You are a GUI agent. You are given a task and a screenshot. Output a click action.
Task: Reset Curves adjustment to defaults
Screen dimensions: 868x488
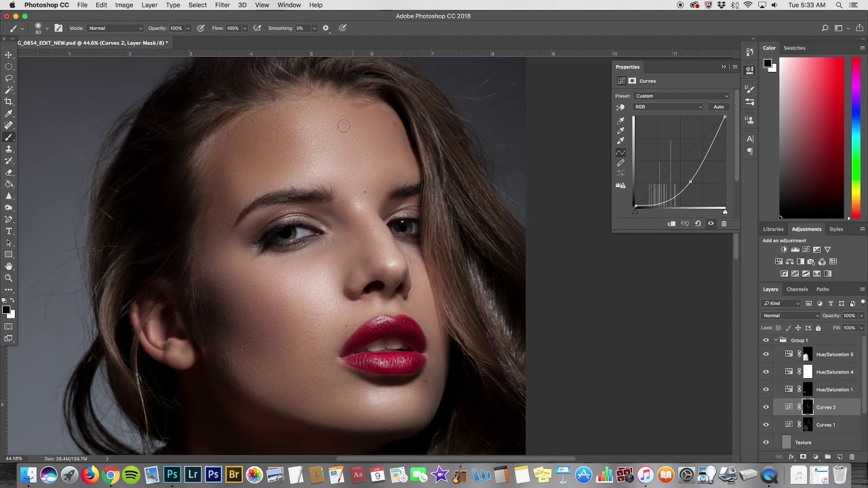(698, 224)
